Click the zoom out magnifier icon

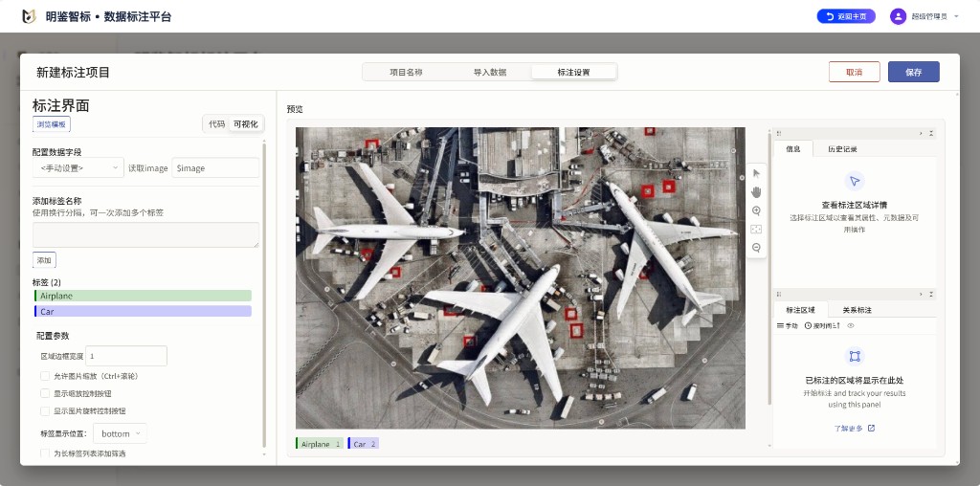pyautogui.click(x=756, y=248)
